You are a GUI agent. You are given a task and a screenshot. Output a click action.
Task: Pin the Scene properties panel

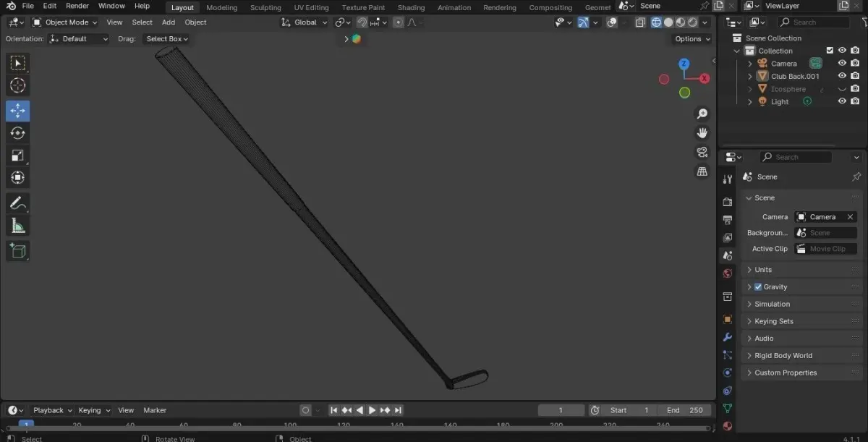point(856,177)
